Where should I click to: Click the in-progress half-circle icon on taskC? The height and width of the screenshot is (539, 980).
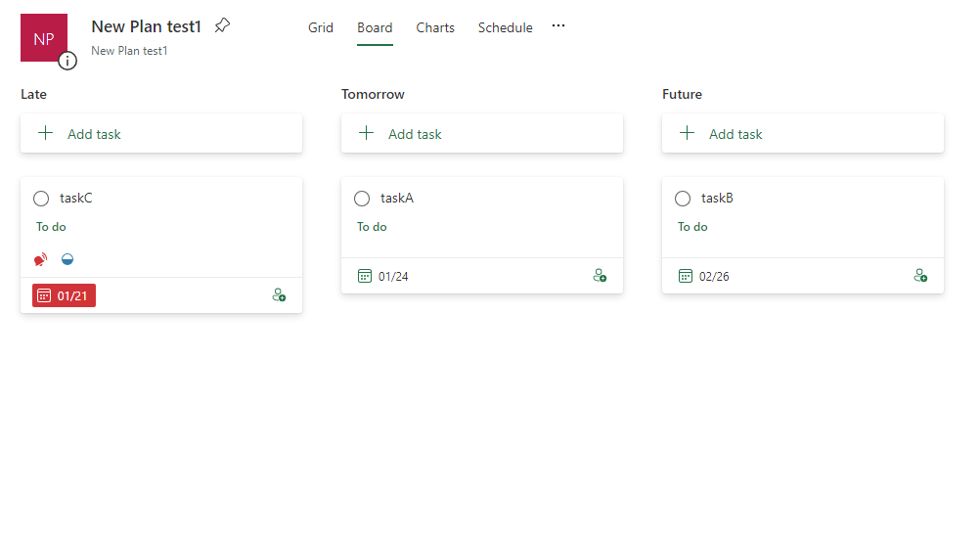[x=67, y=259]
